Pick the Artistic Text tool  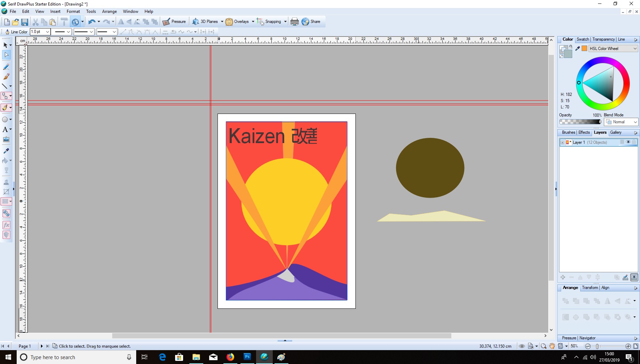point(5,130)
